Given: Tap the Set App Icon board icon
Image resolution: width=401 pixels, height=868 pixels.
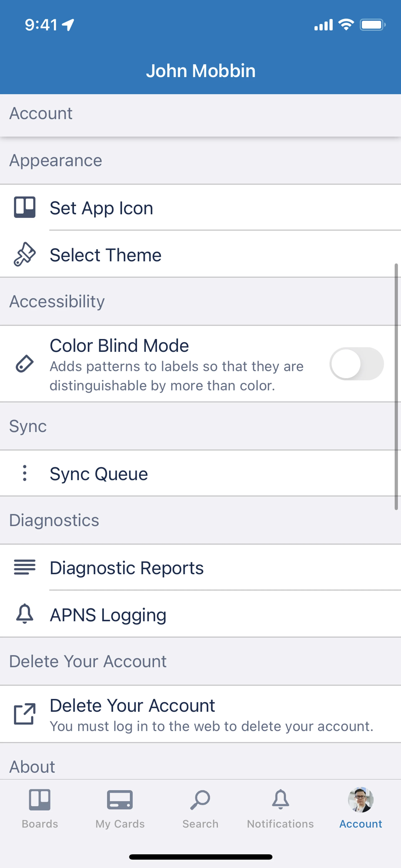Looking at the screenshot, I should pos(25,207).
